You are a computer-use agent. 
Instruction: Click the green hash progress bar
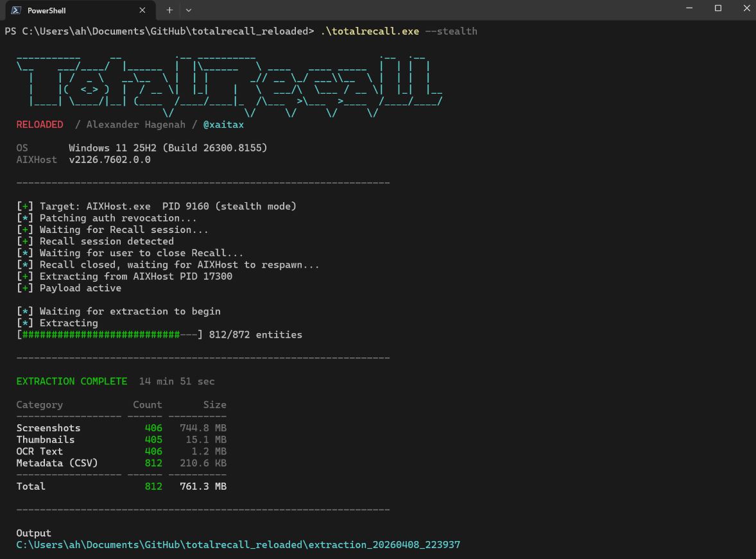(x=101, y=335)
